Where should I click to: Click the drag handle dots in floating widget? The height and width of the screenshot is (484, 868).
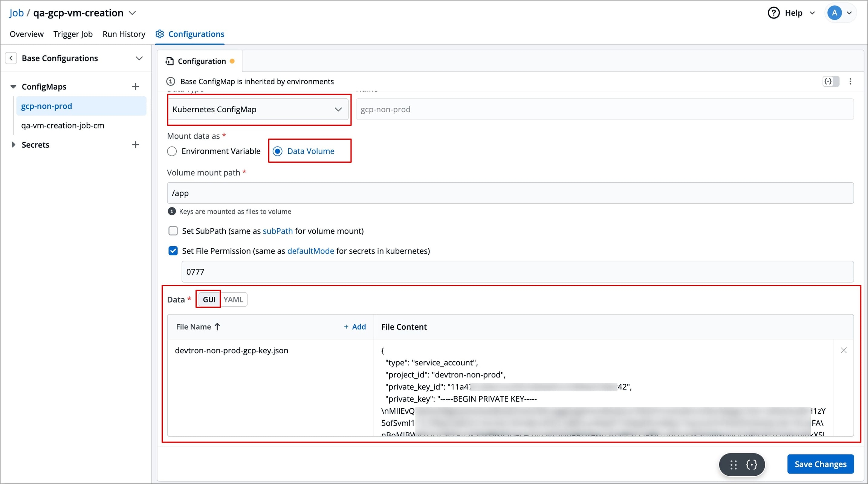tap(733, 464)
